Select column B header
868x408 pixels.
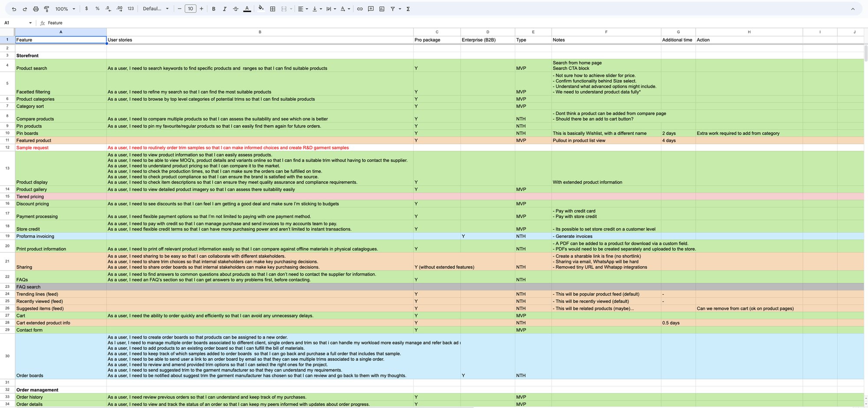click(x=260, y=32)
